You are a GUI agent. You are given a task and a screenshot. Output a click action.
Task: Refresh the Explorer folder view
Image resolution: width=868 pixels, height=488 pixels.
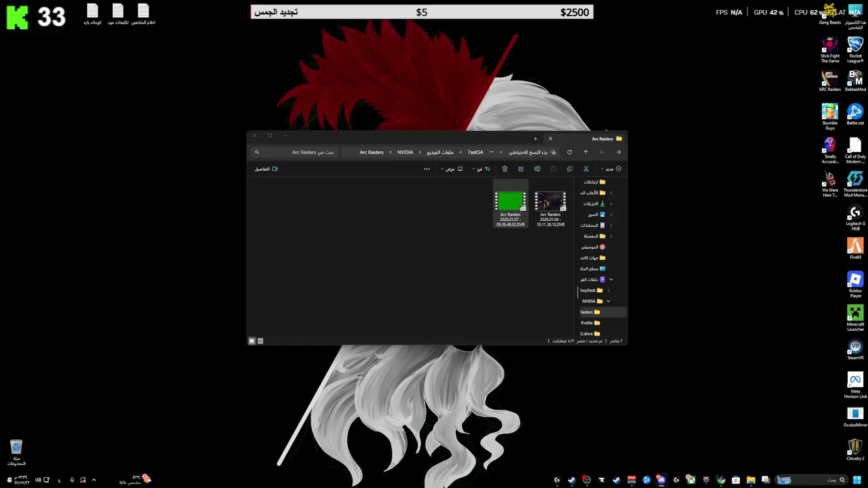570,152
